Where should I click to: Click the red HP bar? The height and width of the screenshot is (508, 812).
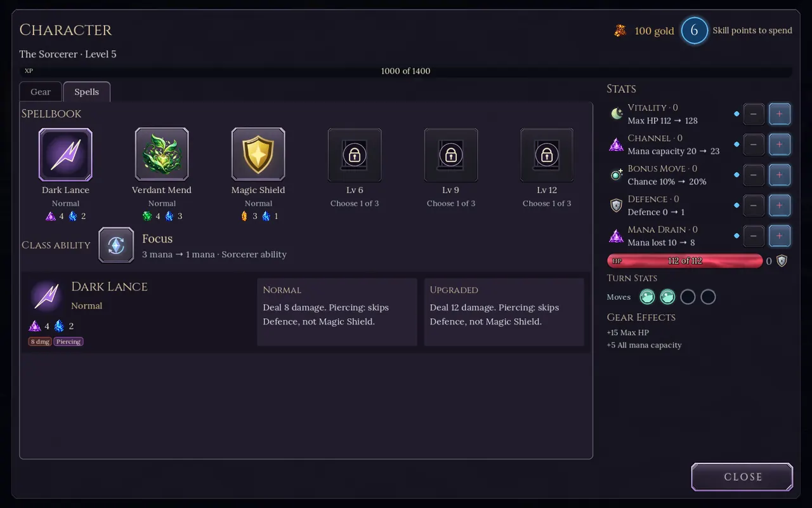pyautogui.click(x=685, y=261)
